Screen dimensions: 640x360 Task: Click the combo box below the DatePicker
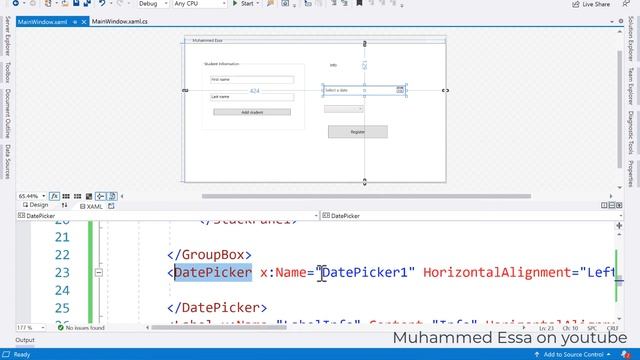[x=344, y=109]
